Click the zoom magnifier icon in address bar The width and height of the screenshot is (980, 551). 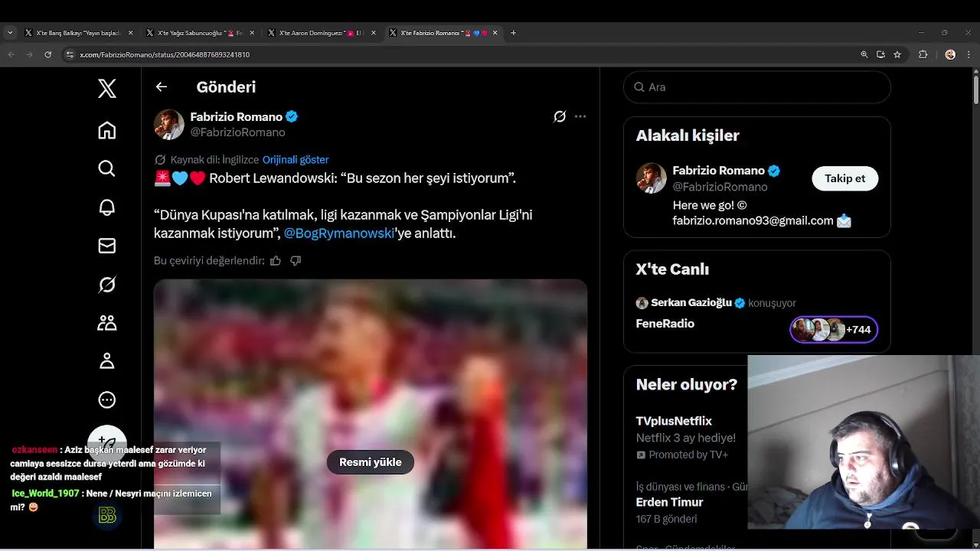click(864, 54)
